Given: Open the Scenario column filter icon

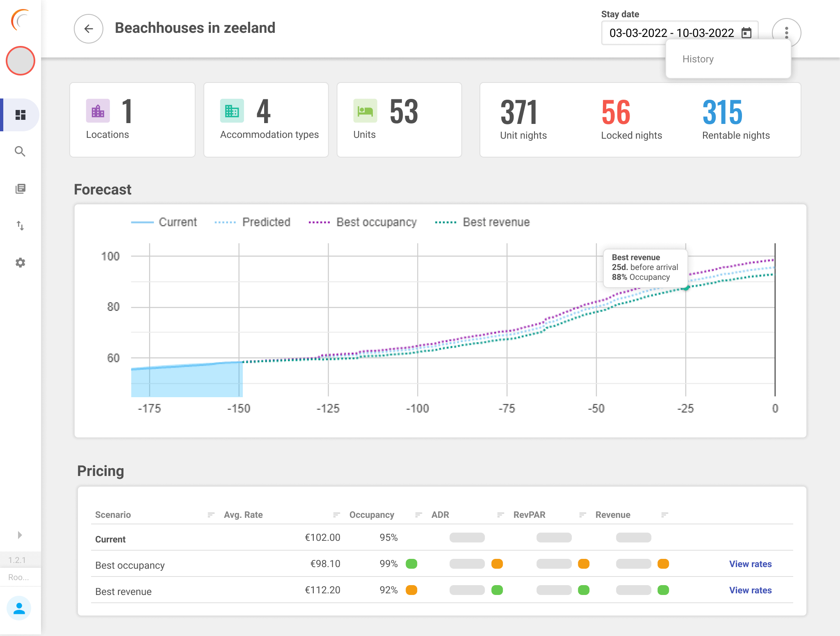Looking at the screenshot, I should coord(211,515).
